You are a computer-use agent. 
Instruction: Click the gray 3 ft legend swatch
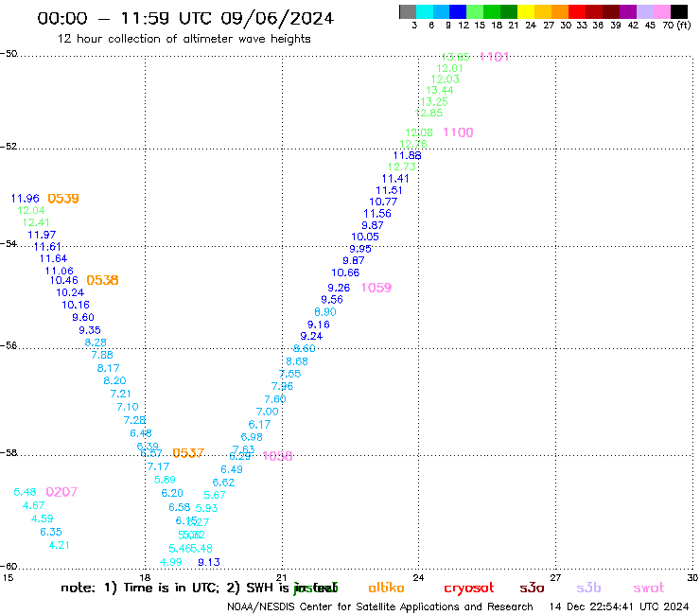(408, 11)
